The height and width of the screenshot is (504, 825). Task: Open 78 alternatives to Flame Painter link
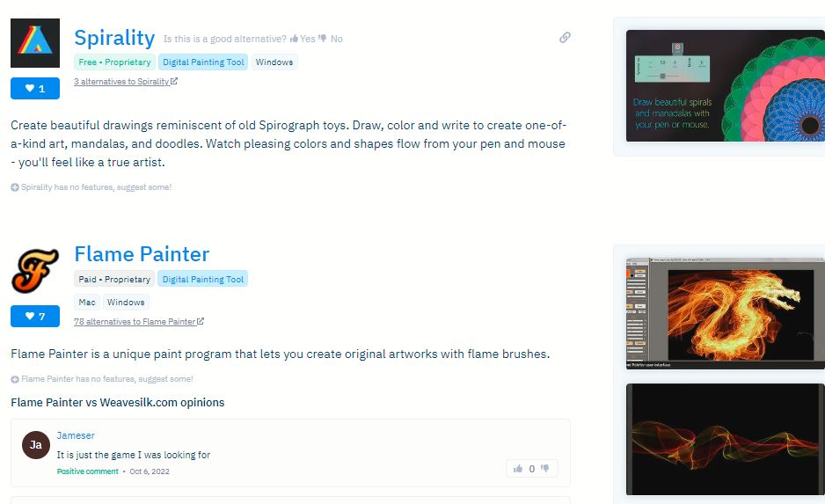click(x=138, y=322)
